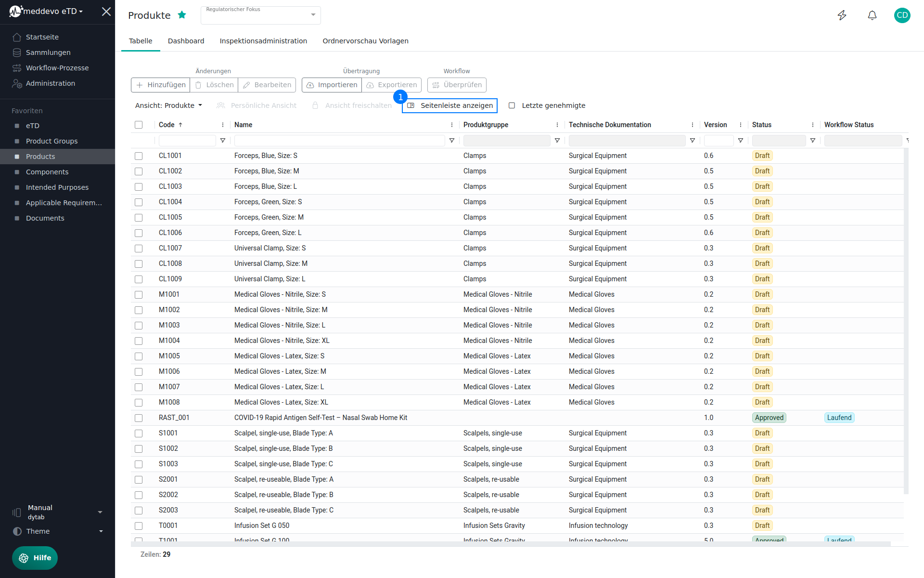Click the favorite star next to Produkte

click(x=182, y=15)
